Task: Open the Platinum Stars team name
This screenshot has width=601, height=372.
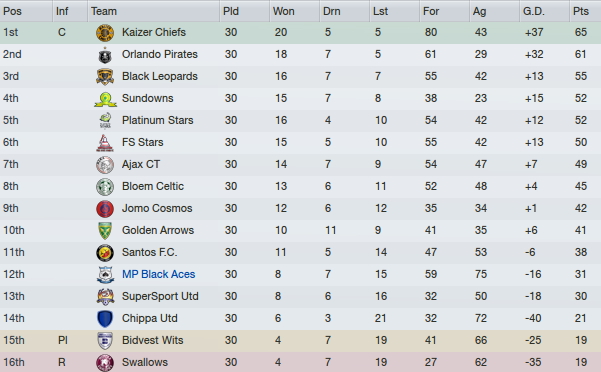Action: click(158, 120)
